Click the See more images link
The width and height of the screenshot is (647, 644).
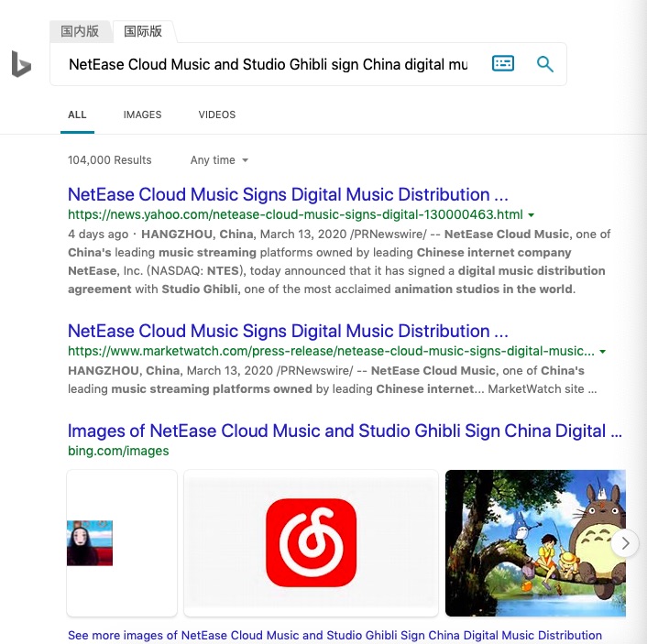click(x=335, y=635)
